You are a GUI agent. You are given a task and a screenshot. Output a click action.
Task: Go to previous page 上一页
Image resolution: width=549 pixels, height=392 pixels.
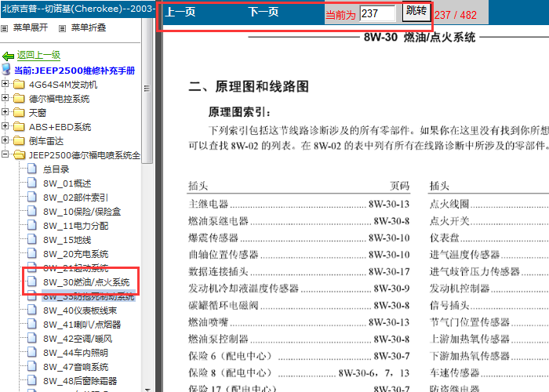180,13
